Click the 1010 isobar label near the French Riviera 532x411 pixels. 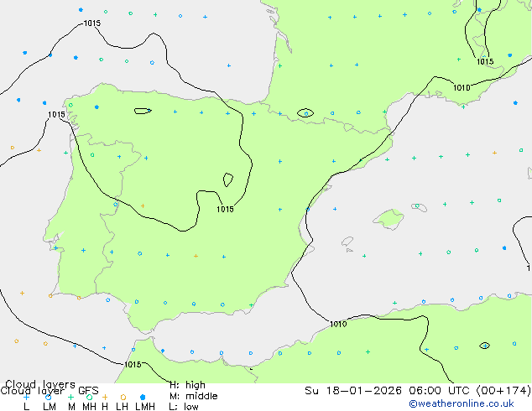[x=462, y=88]
